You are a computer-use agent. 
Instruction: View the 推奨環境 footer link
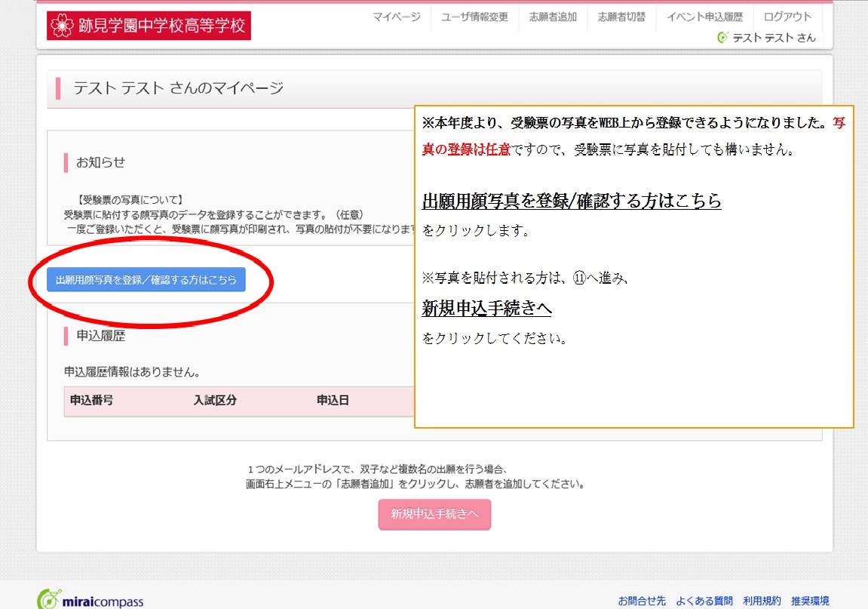pyautogui.click(x=810, y=601)
